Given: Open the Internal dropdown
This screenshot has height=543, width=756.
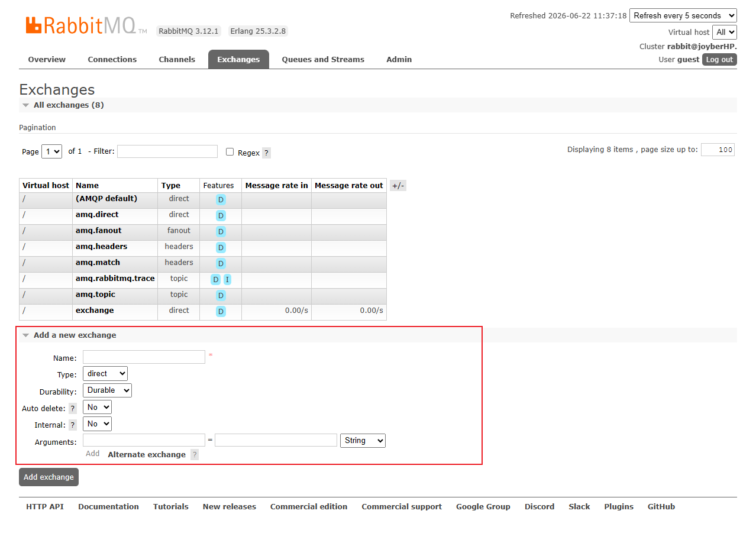Looking at the screenshot, I should 97,424.
